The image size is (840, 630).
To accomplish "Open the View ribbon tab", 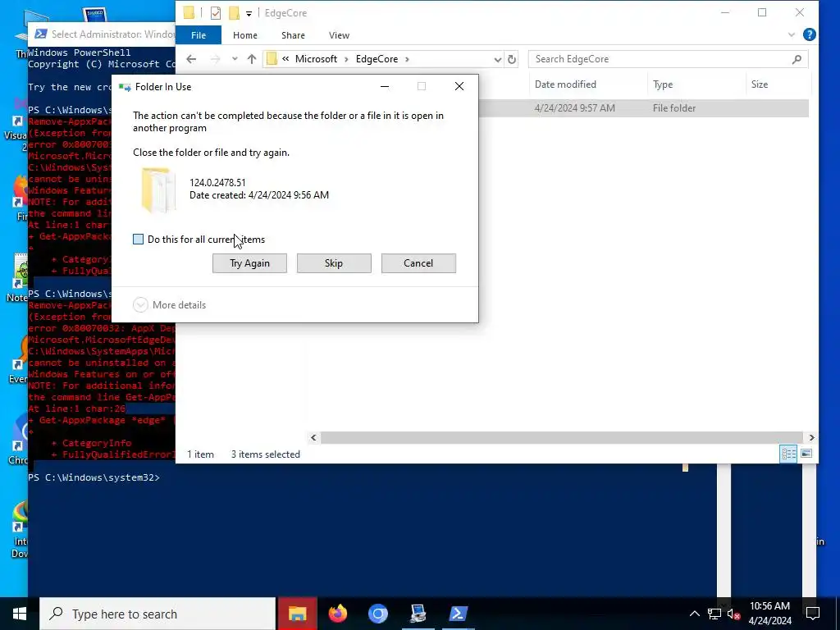I will [x=339, y=35].
